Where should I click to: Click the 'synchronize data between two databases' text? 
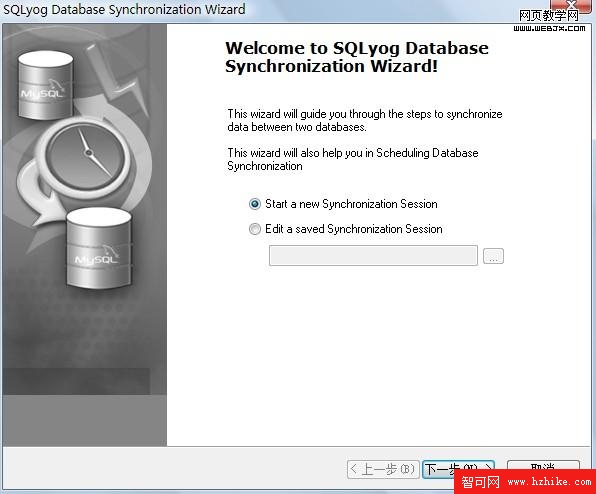point(365,120)
